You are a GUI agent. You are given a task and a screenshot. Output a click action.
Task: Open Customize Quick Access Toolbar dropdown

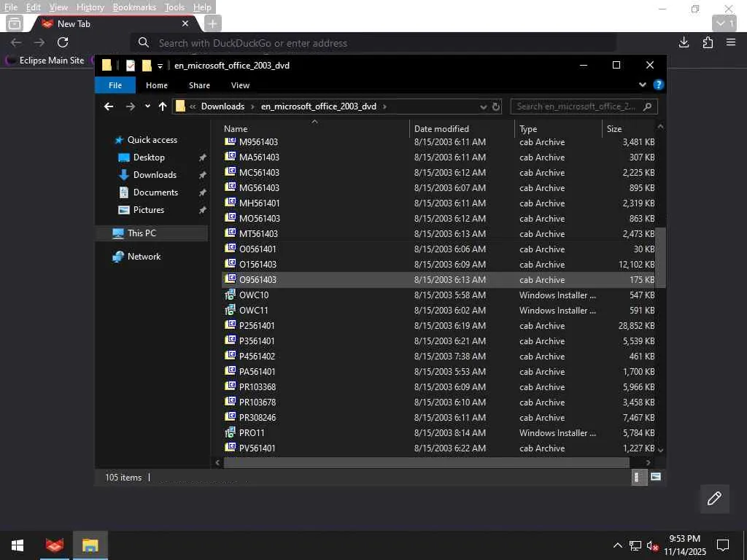click(x=160, y=66)
